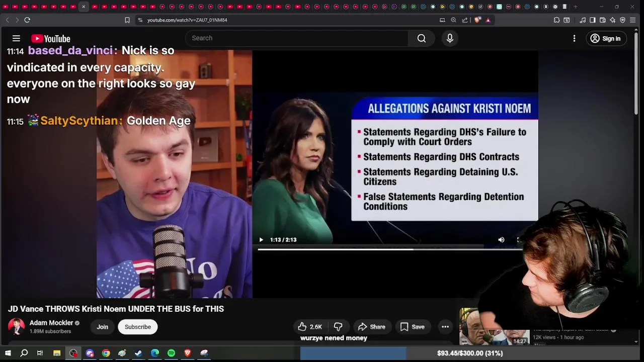Subscribe to Adam Mockler channel

(138, 327)
